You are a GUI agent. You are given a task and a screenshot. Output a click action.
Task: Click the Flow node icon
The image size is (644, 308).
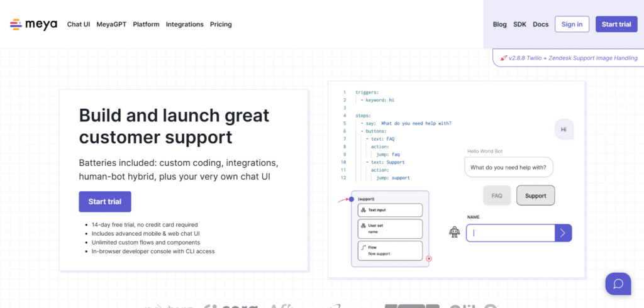coord(363,247)
